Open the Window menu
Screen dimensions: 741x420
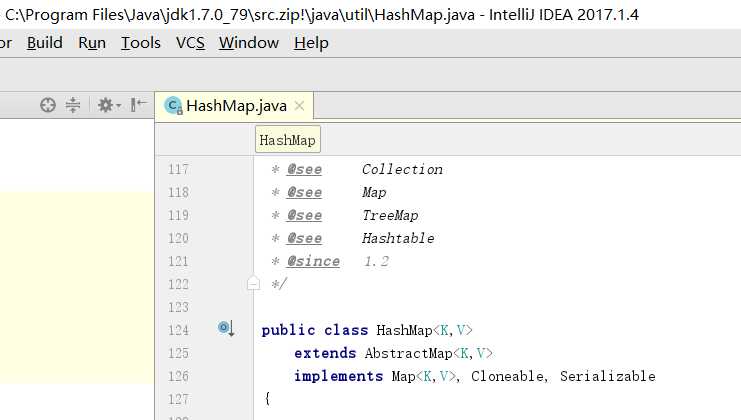(249, 43)
